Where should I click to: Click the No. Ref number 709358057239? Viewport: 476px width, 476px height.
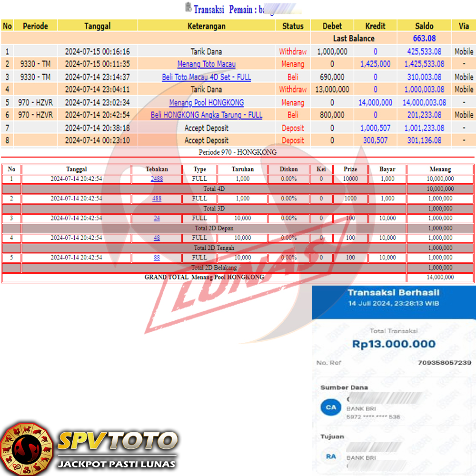click(x=444, y=363)
